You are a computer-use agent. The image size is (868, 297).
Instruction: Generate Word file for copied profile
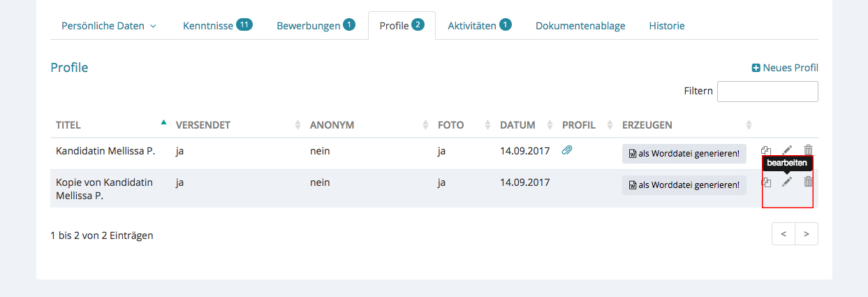(x=684, y=185)
